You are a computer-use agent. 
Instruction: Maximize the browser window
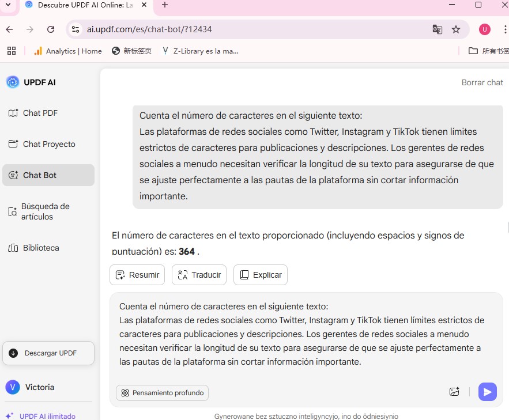[478, 5]
